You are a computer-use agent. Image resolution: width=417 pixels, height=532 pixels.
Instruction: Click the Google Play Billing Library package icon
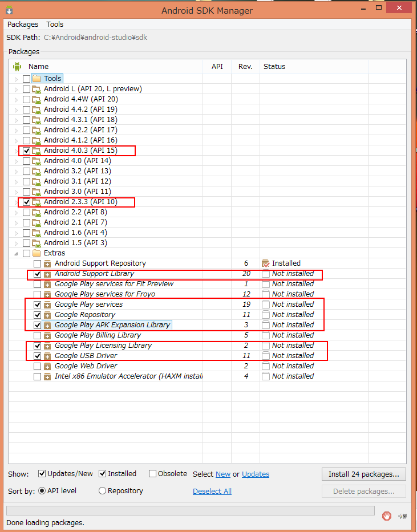[x=47, y=335]
